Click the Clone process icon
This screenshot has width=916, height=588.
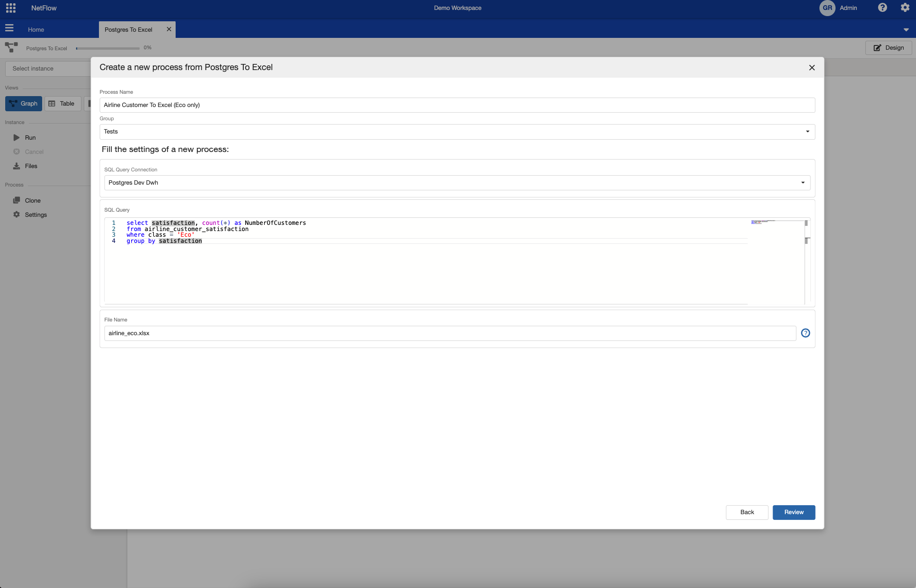tap(17, 200)
